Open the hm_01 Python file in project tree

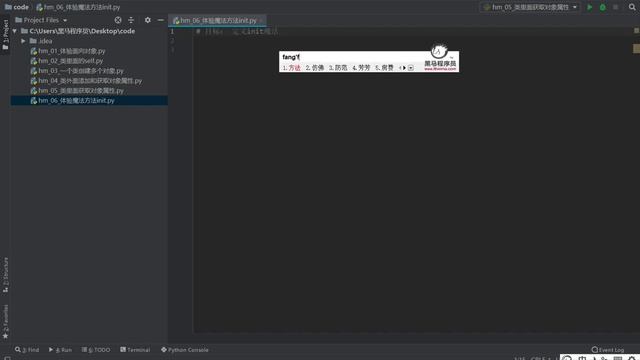[68, 51]
